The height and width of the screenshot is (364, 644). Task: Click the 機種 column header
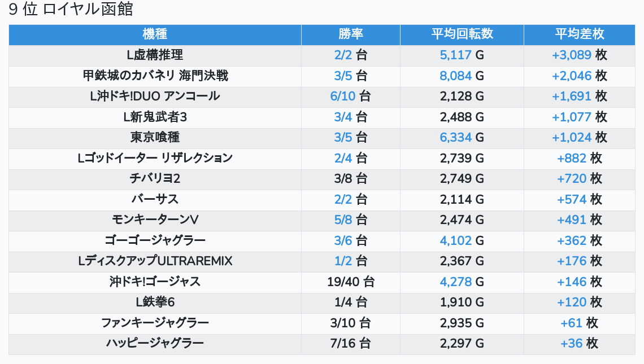point(155,34)
